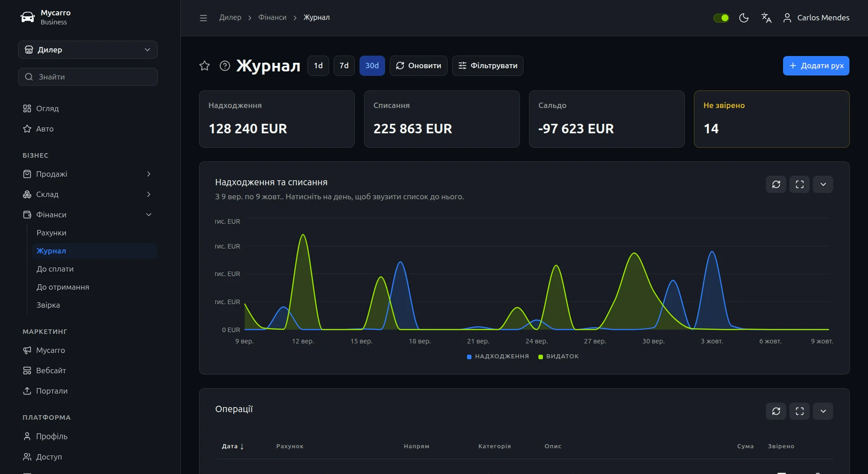Toggle the ВИДАТОК legend series
868x474 pixels.
pyautogui.click(x=559, y=357)
